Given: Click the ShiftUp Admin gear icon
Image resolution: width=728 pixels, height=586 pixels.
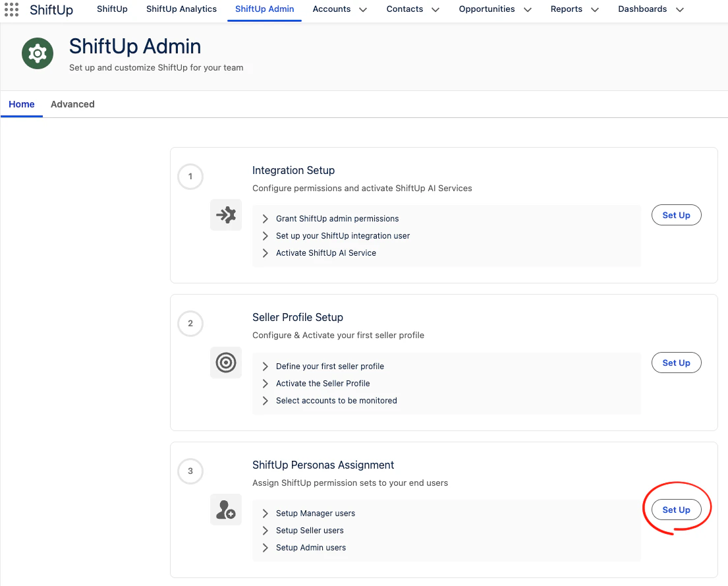Looking at the screenshot, I should coord(38,53).
